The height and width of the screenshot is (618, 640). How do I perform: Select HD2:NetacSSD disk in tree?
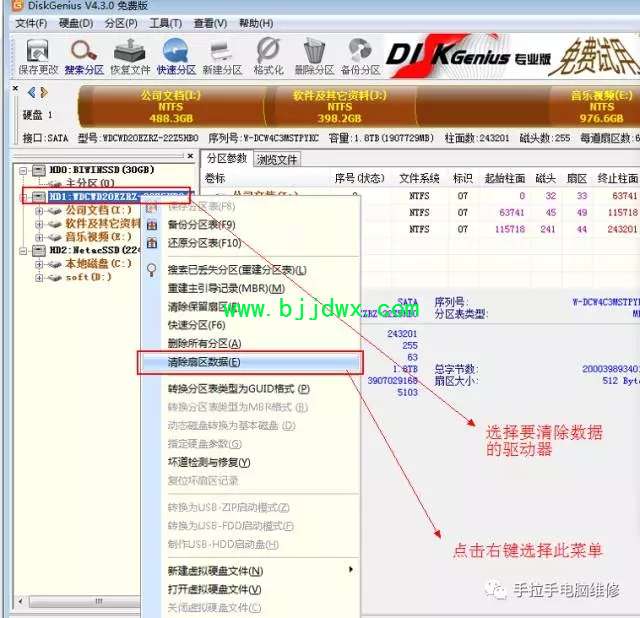(x=94, y=250)
